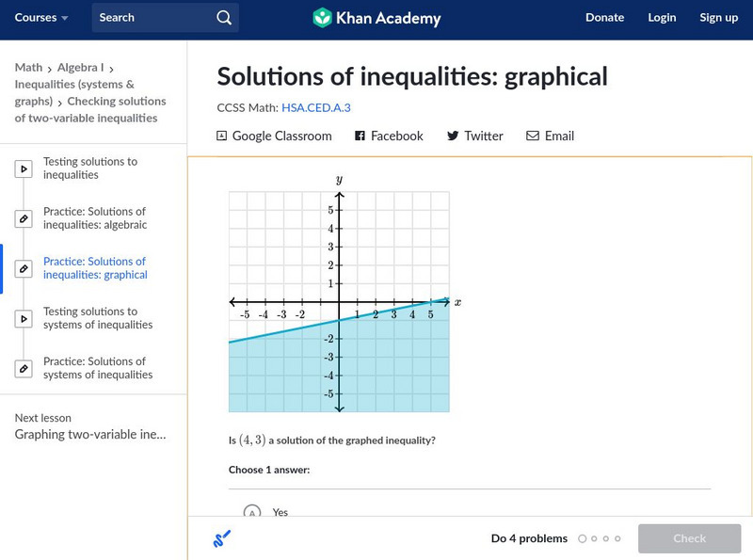The height and width of the screenshot is (560, 753).
Task: Click the Facebook share icon
Action: [360, 136]
